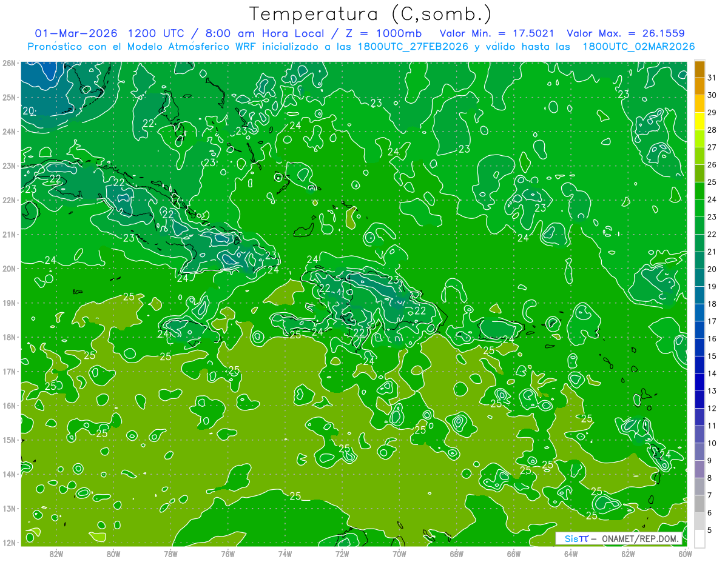Click the '72W' longitude axis label
Viewport: 728px width, 562px height.
[x=342, y=554]
